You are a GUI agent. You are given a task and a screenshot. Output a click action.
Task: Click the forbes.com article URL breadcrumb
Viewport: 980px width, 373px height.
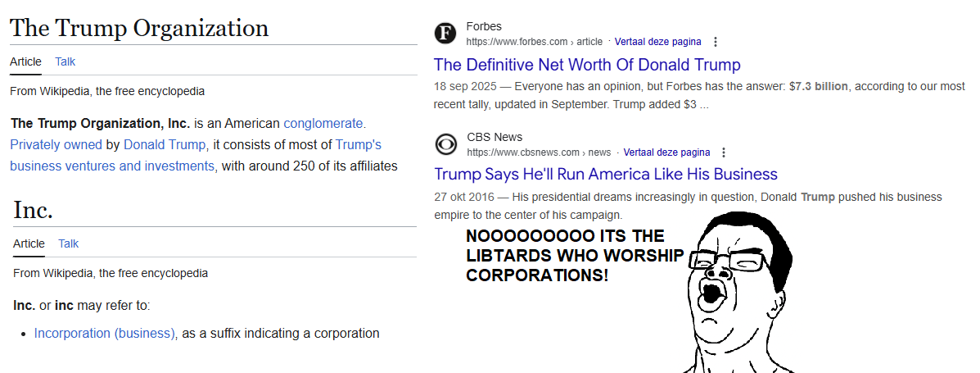point(534,42)
